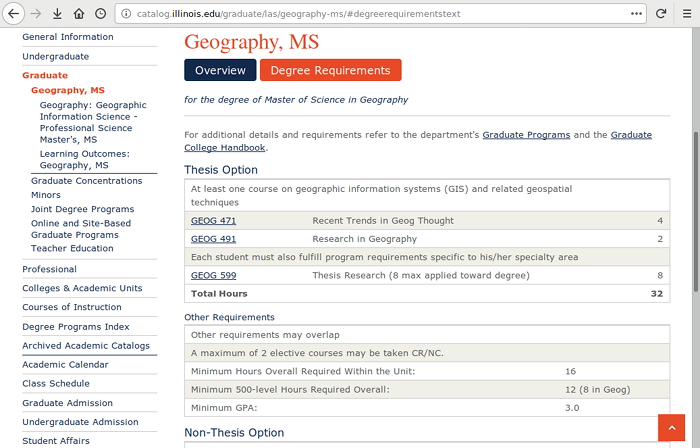Open the GEOG 599 course link
700x448 pixels.
tap(213, 275)
